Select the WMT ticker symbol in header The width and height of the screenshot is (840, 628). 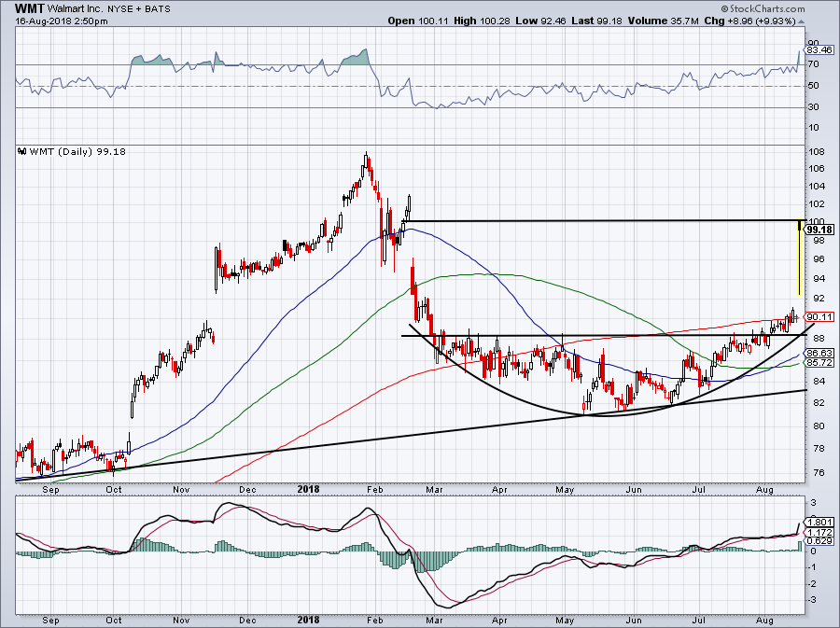click(x=30, y=8)
